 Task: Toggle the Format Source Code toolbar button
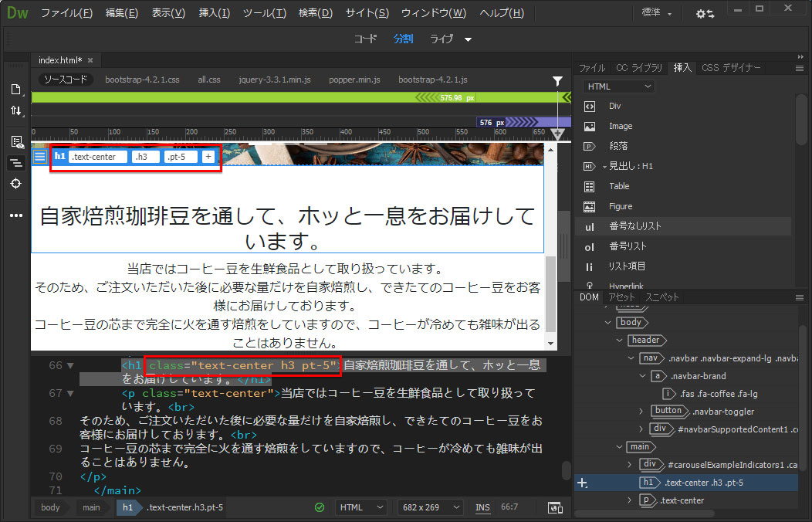[x=15, y=163]
